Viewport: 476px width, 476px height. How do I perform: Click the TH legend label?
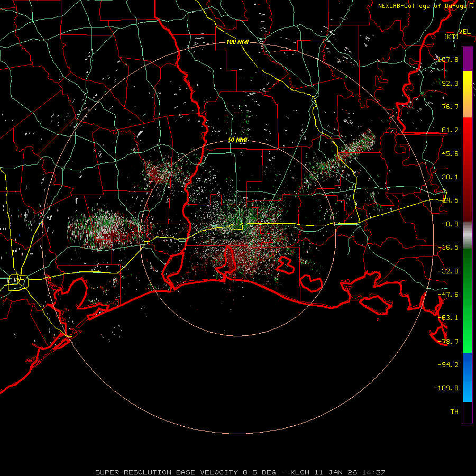(454, 412)
